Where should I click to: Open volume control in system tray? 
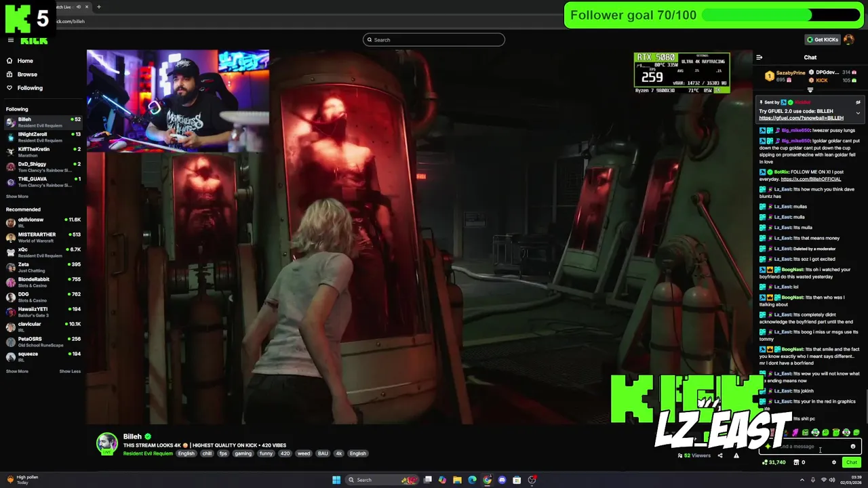click(831, 480)
